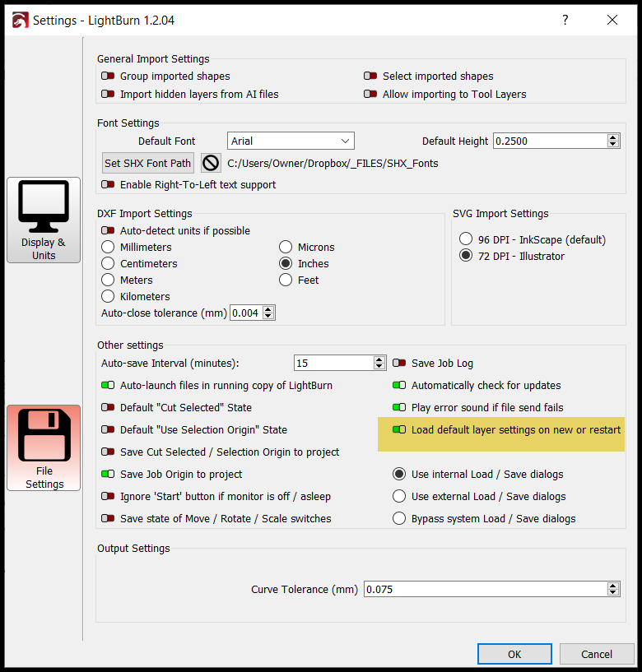
Task: Disable Auto-launch files in running copy
Action: [108, 385]
